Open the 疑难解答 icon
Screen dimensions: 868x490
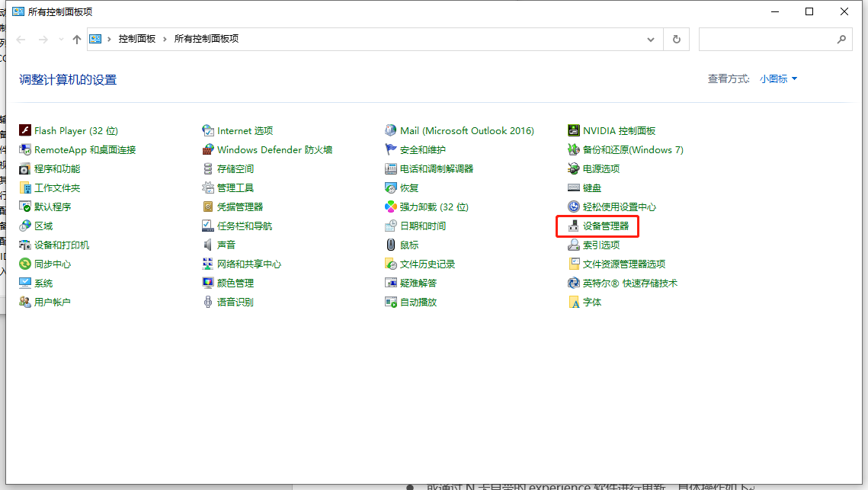tap(391, 283)
